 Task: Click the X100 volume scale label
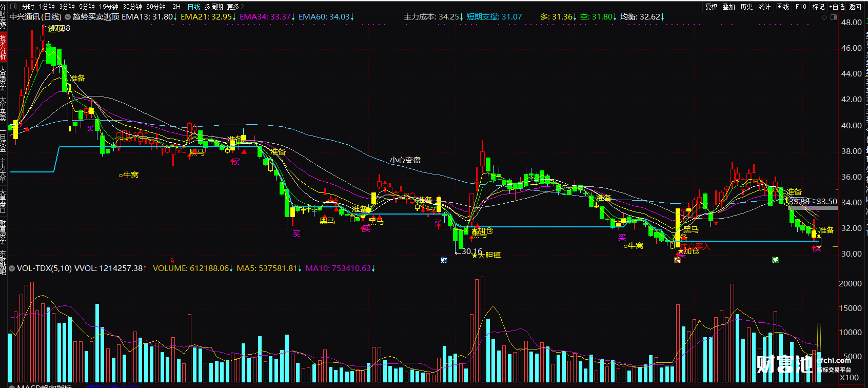[x=849, y=377]
